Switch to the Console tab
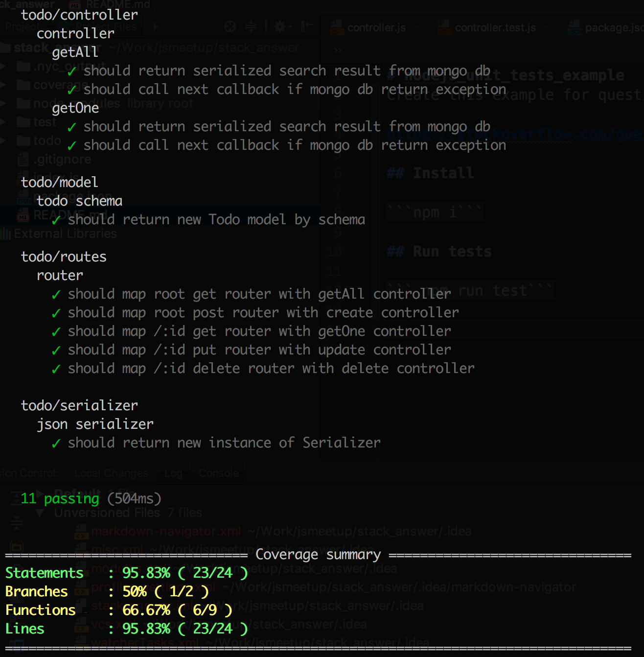Viewport: 644px width, 657px height. click(219, 473)
